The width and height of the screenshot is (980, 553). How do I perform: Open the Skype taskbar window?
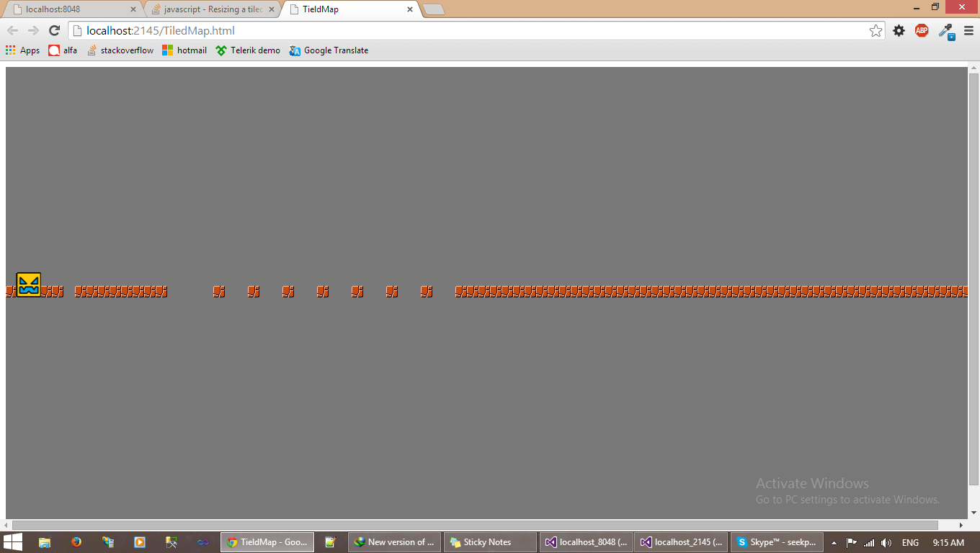coord(777,542)
